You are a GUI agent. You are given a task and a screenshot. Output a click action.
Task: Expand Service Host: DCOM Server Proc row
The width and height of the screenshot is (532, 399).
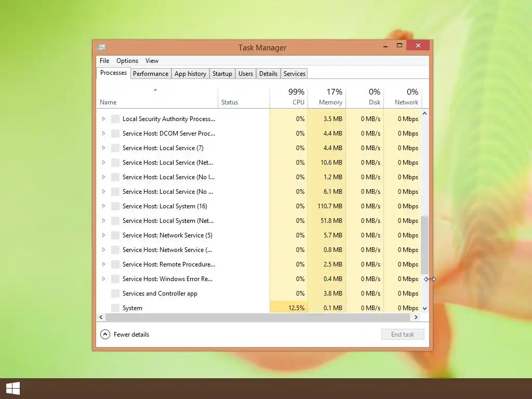pyautogui.click(x=103, y=134)
